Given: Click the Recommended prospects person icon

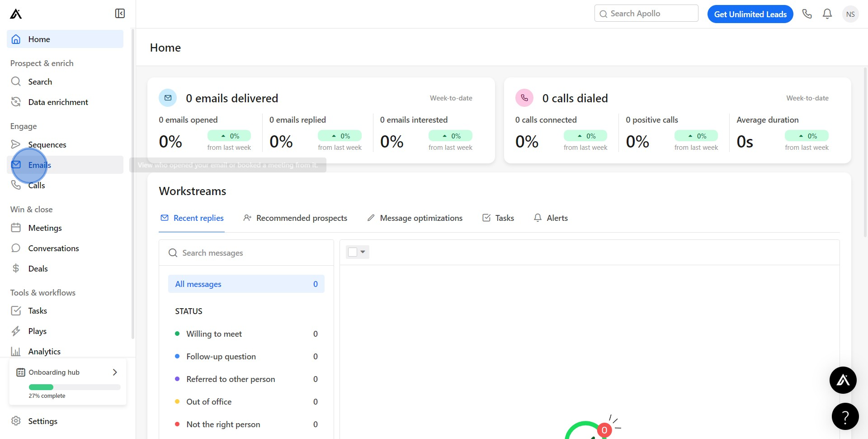Looking at the screenshot, I should (x=247, y=218).
